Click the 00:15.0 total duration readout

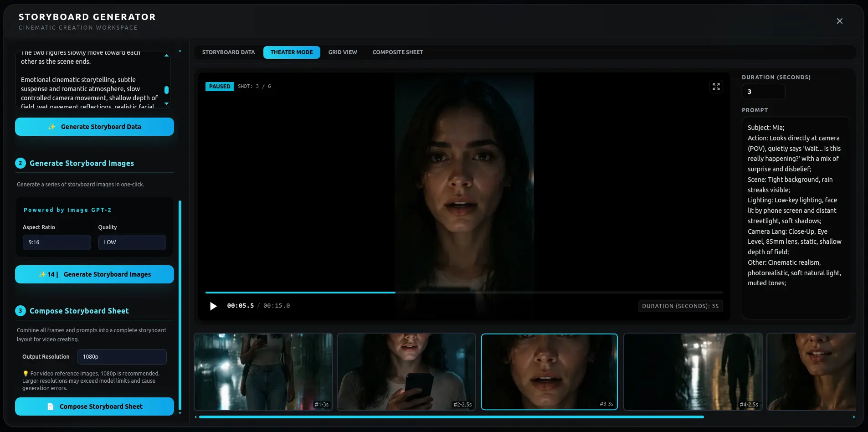tap(277, 306)
